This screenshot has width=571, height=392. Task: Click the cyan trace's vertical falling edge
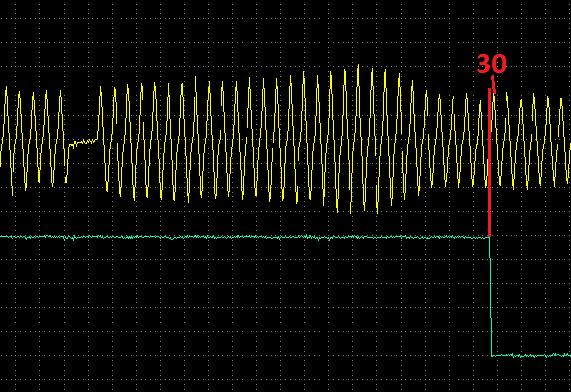(x=490, y=297)
